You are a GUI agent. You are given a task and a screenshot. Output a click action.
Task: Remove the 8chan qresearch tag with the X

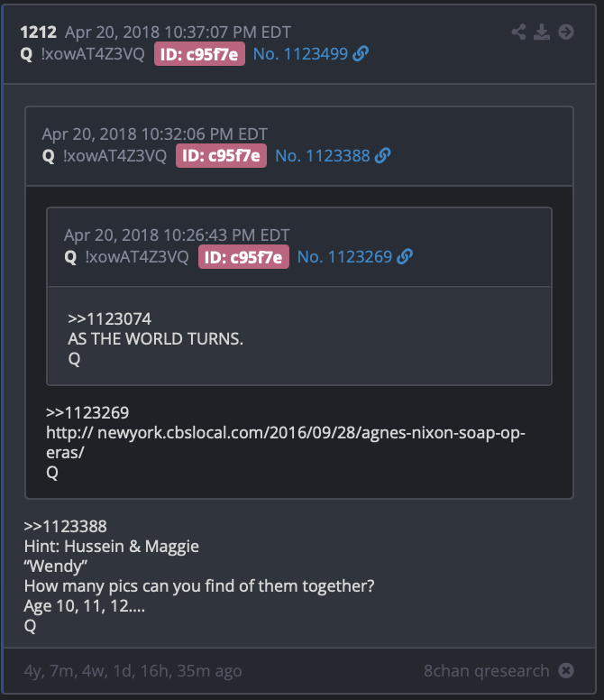click(x=566, y=670)
